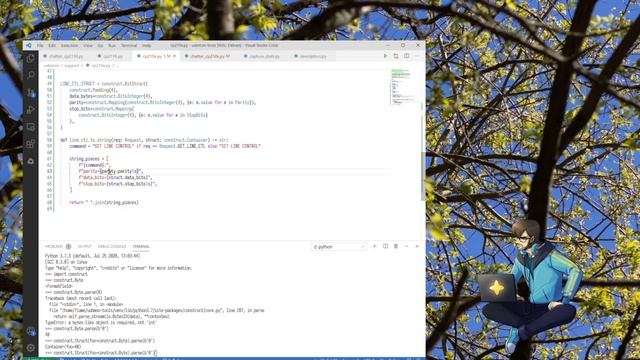Image resolution: width=640 pixels, height=360 pixels.
Task: Open the File menu
Action: click(40, 46)
